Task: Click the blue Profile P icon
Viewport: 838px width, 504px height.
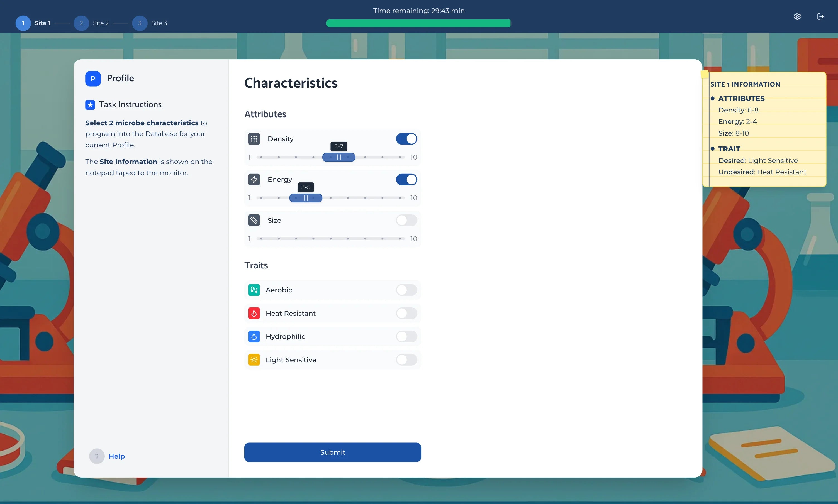Action: 93,79
